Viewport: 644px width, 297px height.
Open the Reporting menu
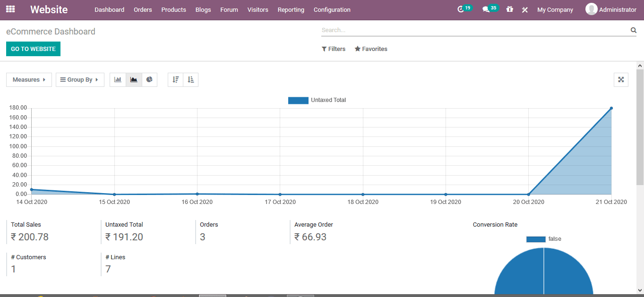(291, 9)
